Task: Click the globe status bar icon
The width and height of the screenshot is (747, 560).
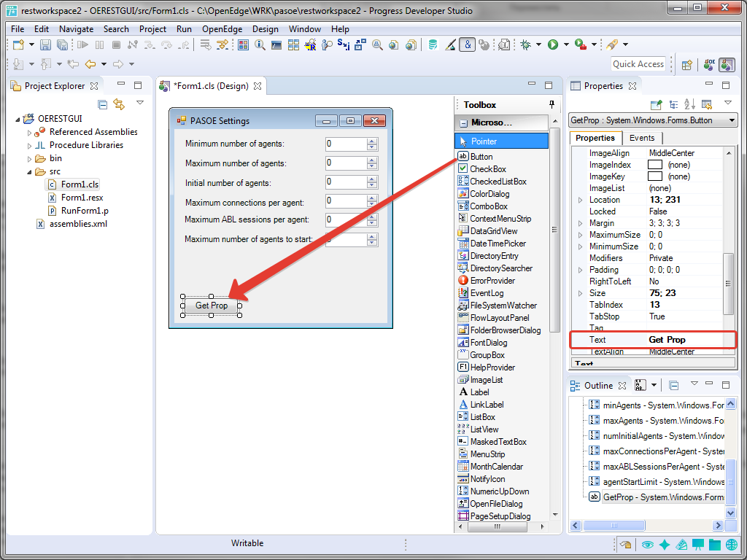Action: coord(732,544)
